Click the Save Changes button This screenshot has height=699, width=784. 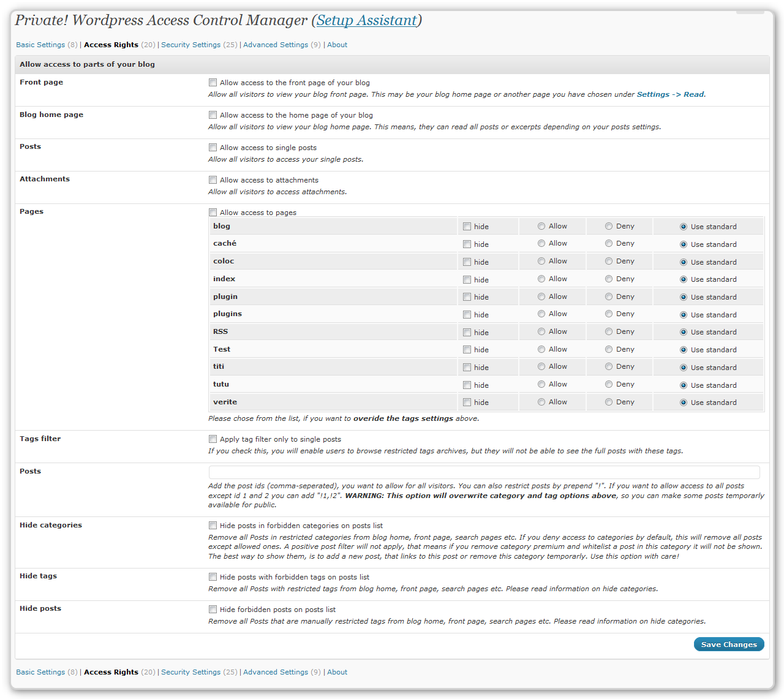tap(729, 644)
